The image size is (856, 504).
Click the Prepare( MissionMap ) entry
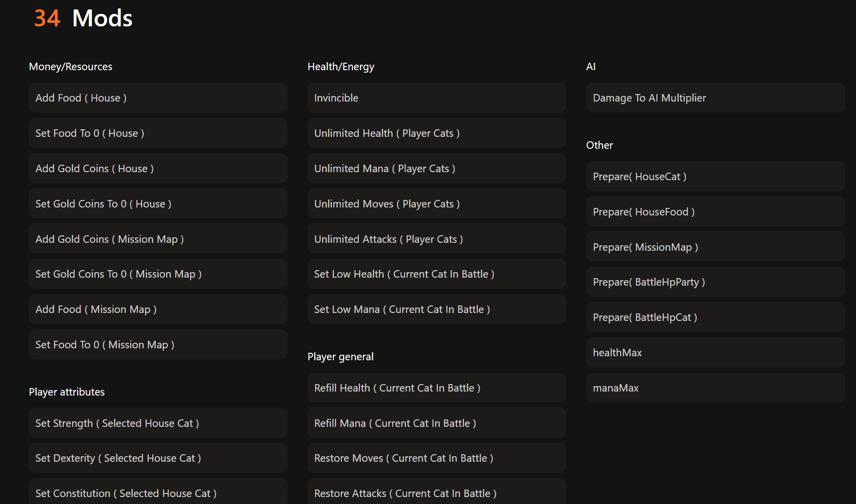[715, 247]
